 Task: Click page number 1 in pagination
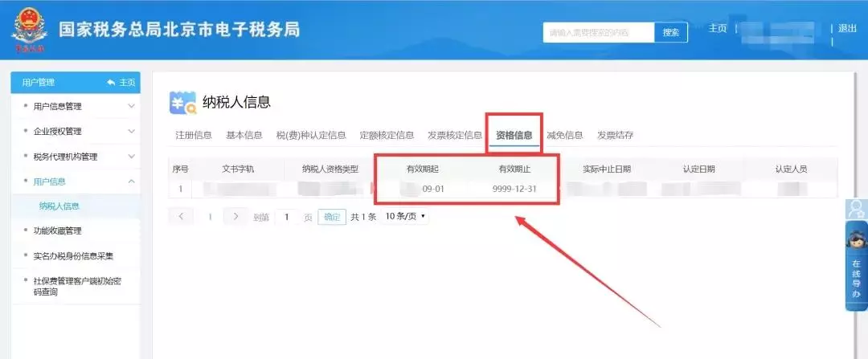click(x=210, y=217)
